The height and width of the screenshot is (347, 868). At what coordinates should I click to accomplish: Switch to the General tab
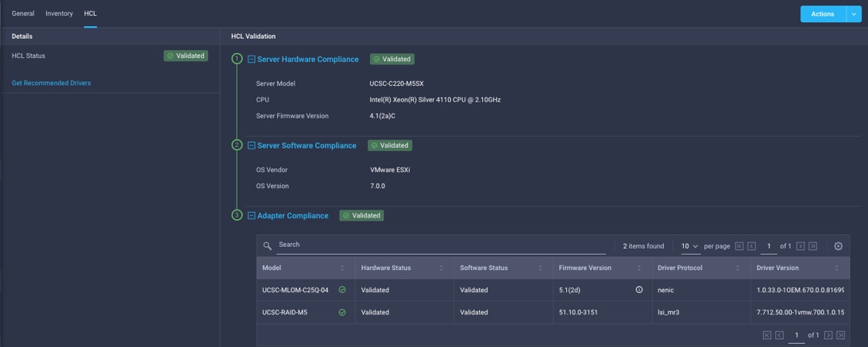[23, 13]
